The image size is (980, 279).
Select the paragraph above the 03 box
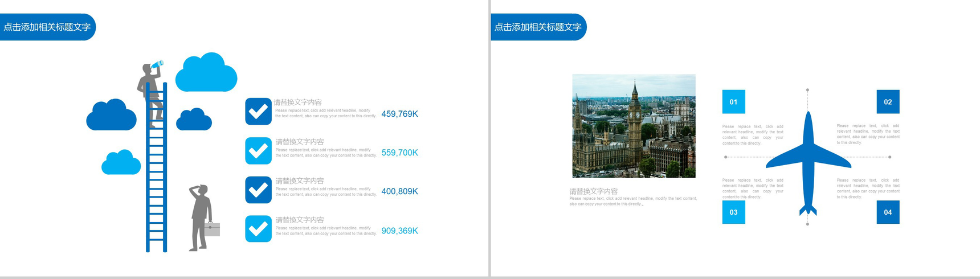753,188
